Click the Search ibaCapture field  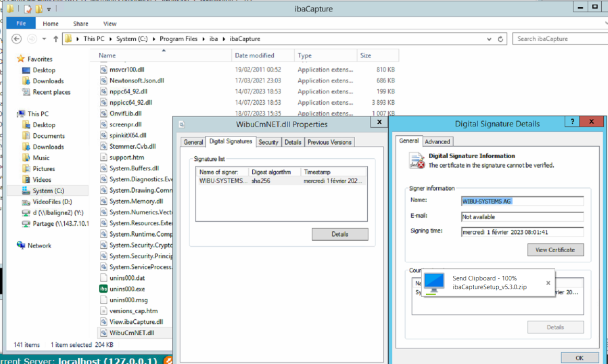tap(559, 39)
